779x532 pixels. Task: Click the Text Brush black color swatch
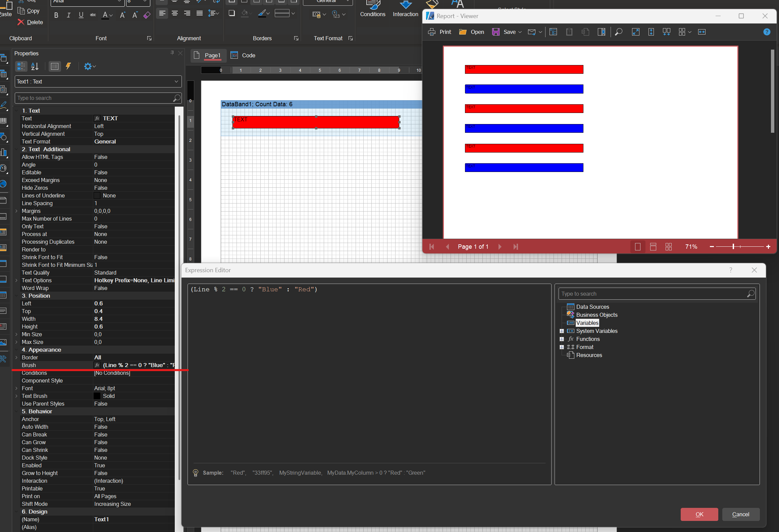[97, 396]
